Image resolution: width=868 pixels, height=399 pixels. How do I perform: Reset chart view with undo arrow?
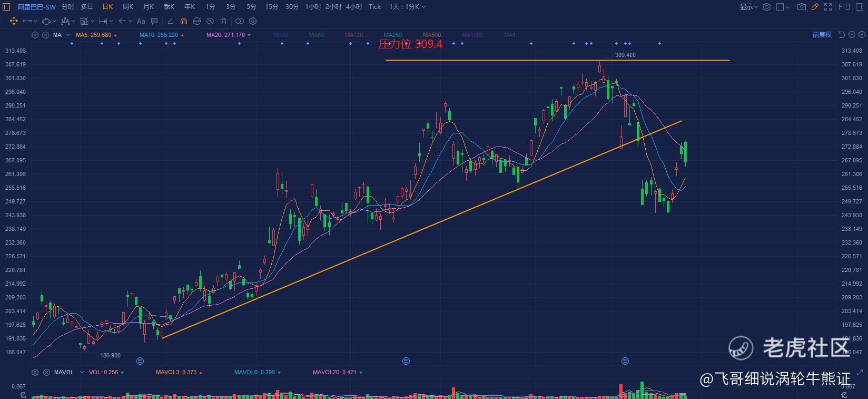point(841,35)
